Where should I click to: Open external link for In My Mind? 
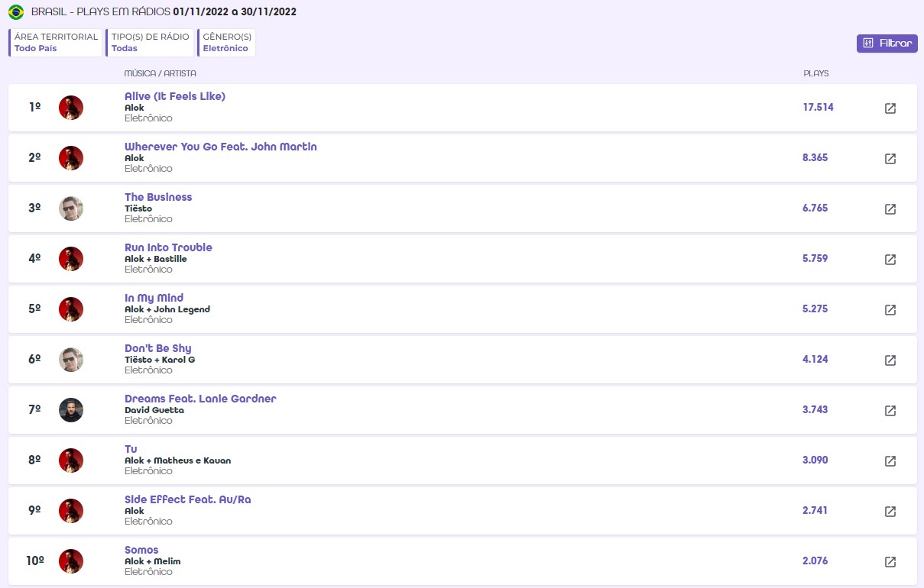click(x=890, y=310)
